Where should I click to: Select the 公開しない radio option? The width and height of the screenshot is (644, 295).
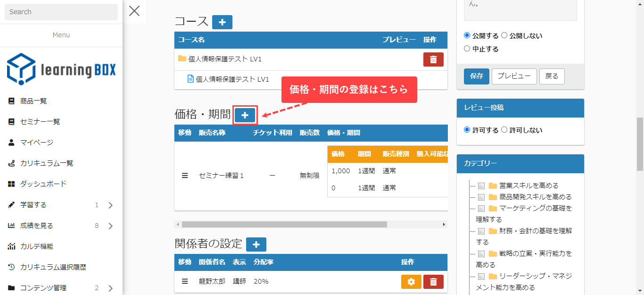click(504, 35)
